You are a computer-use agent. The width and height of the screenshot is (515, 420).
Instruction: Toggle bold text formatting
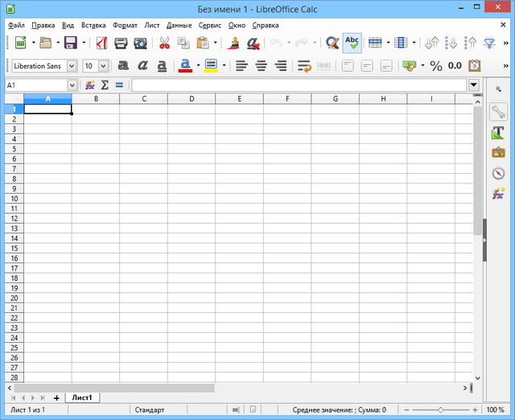123,66
